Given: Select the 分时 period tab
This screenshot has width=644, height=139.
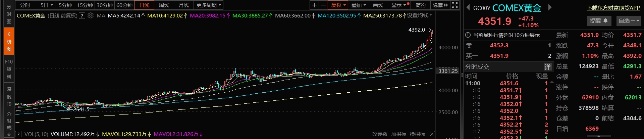Looking at the screenshot, I should pos(25,5).
